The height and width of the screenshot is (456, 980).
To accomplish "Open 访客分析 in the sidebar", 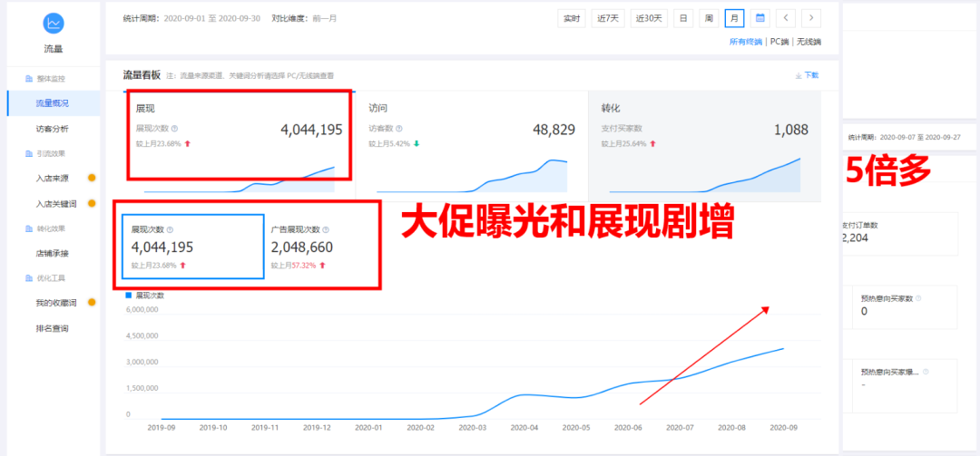I will (x=52, y=129).
